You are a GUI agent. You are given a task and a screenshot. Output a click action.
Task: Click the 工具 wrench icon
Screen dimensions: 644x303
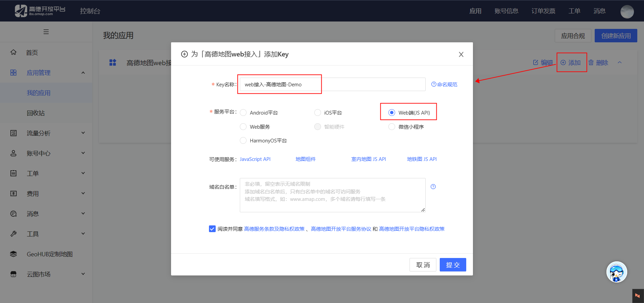click(x=13, y=234)
